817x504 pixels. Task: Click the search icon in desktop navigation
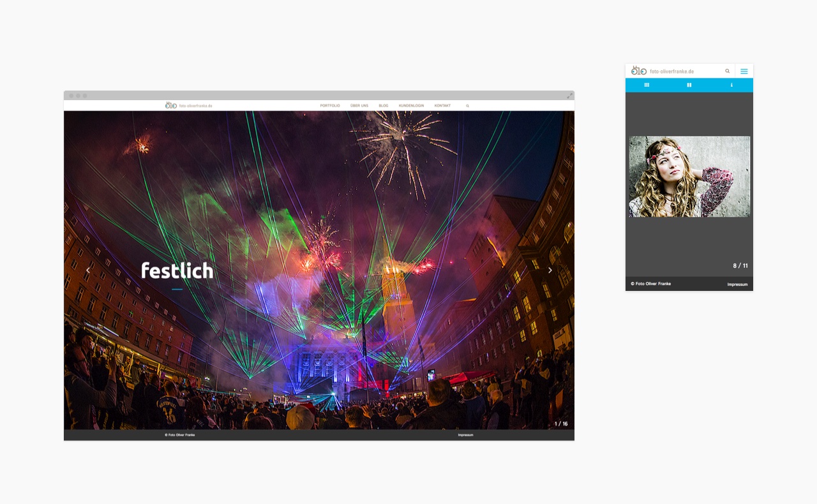pos(467,106)
